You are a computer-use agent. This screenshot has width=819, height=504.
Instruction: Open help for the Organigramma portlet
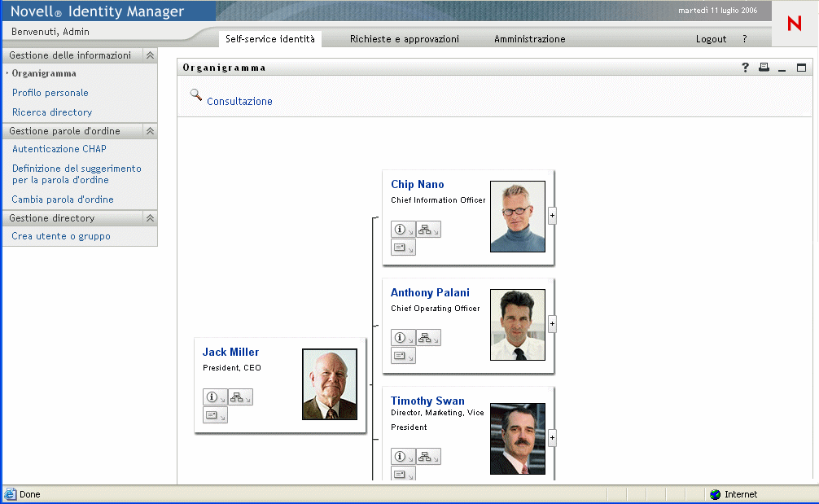click(x=746, y=68)
